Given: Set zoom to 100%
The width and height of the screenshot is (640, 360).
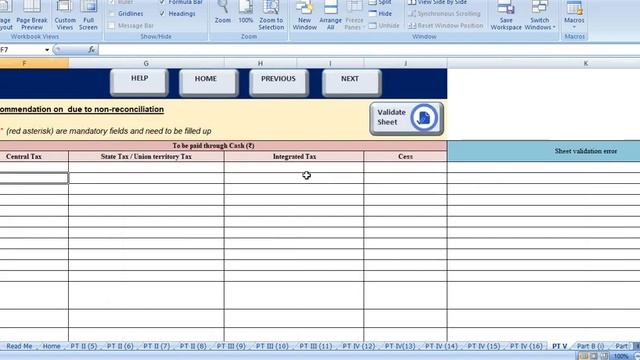Looking at the screenshot, I should click(x=246, y=12).
